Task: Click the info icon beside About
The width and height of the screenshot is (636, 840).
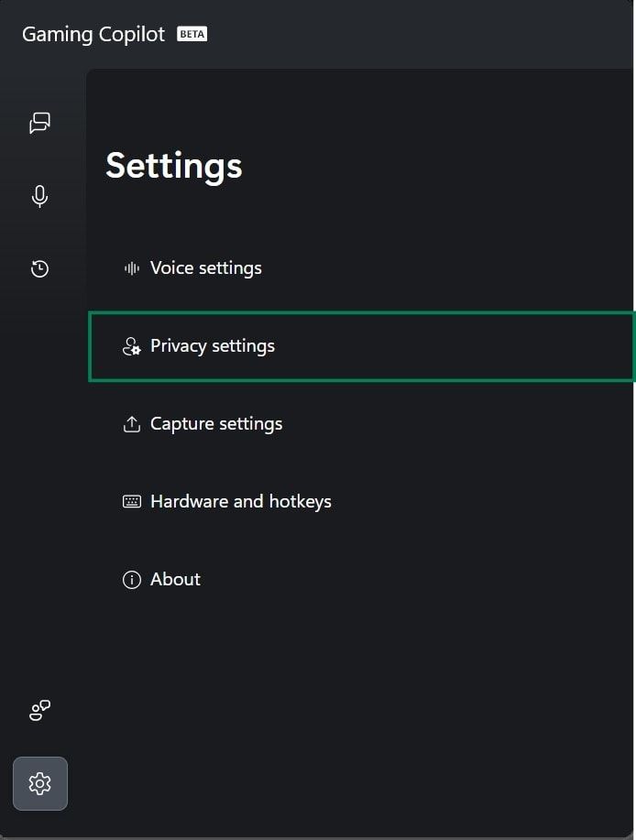Action: [x=131, y=579]
